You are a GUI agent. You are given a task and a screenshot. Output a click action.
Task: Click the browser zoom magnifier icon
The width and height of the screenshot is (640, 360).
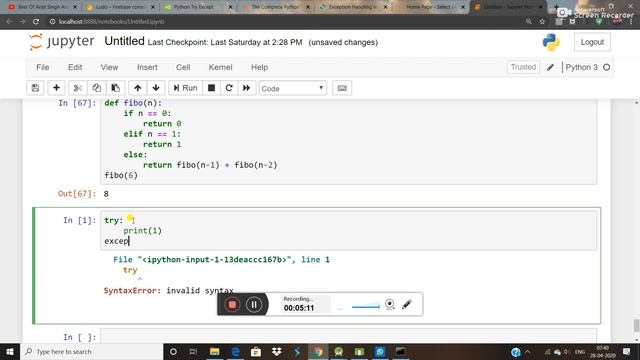point(529,21)
